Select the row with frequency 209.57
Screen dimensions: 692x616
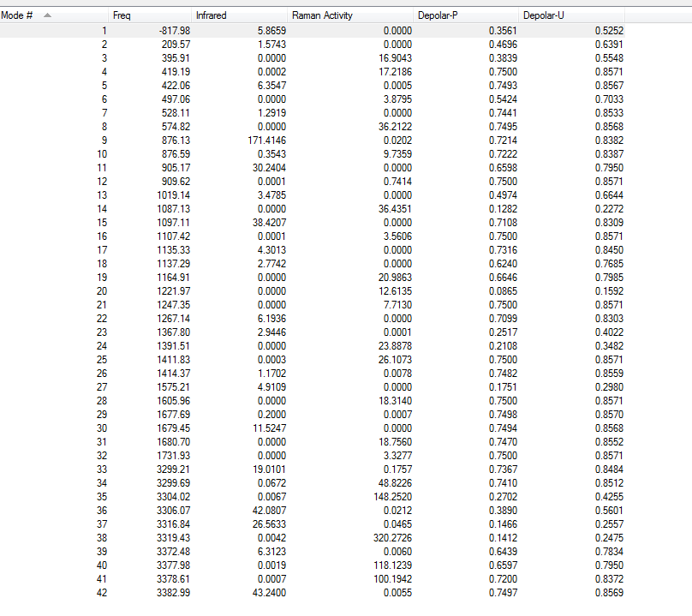click(312, 45)
